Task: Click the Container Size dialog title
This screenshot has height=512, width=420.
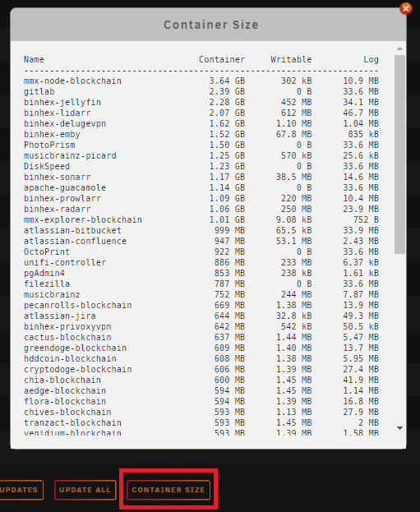Action: [x=211, y=25]
